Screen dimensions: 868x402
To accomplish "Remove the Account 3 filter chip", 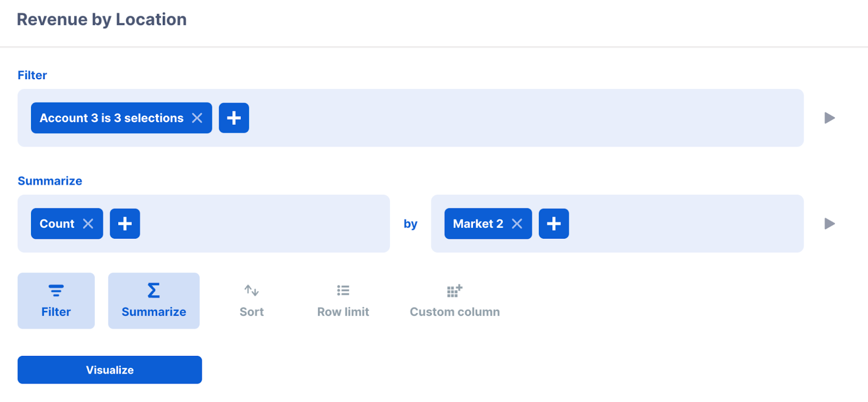I will pyautogui.click(x=197, y=118).
